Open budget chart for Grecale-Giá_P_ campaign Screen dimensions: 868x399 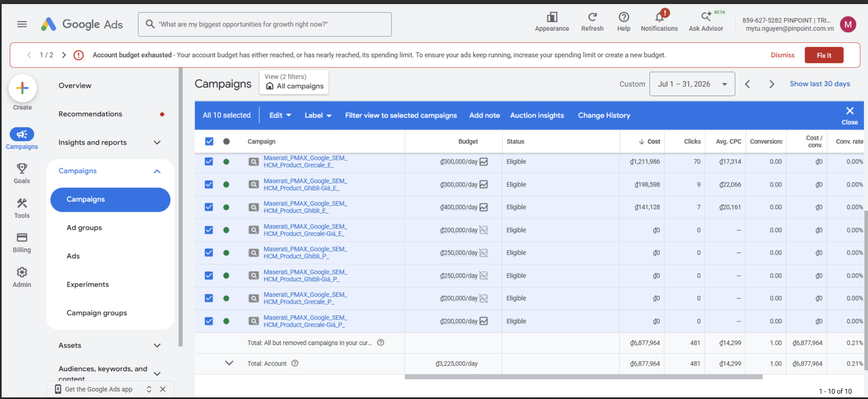(x=483, y=321)
